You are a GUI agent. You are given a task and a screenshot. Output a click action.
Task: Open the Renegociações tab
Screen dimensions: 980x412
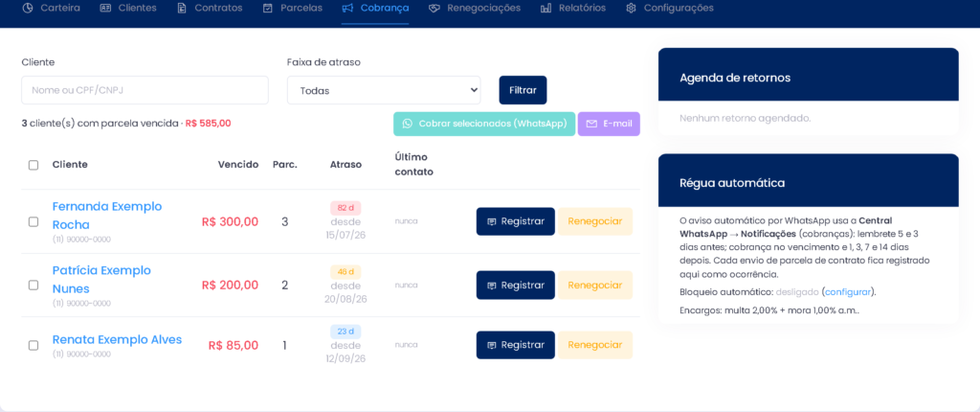pyautogui.click(x=475, y=8)
